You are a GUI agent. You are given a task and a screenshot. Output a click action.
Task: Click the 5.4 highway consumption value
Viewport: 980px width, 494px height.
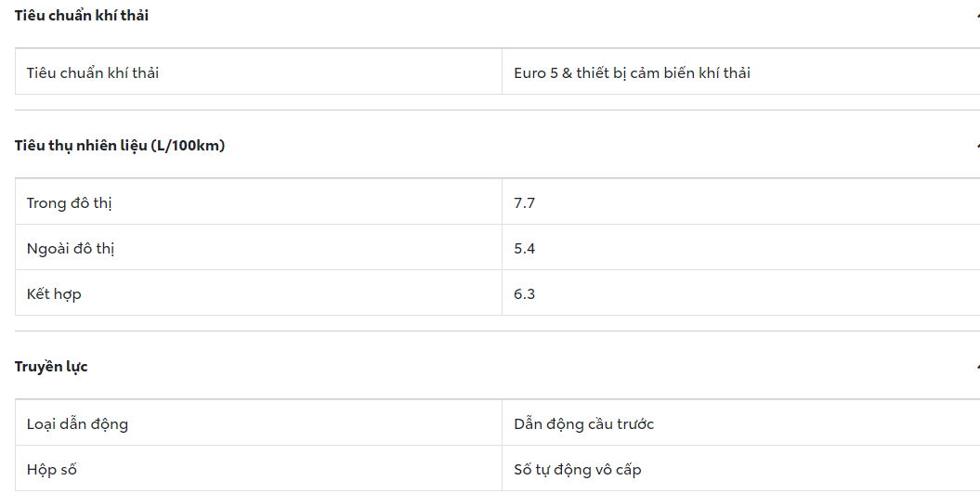point(524,248)
